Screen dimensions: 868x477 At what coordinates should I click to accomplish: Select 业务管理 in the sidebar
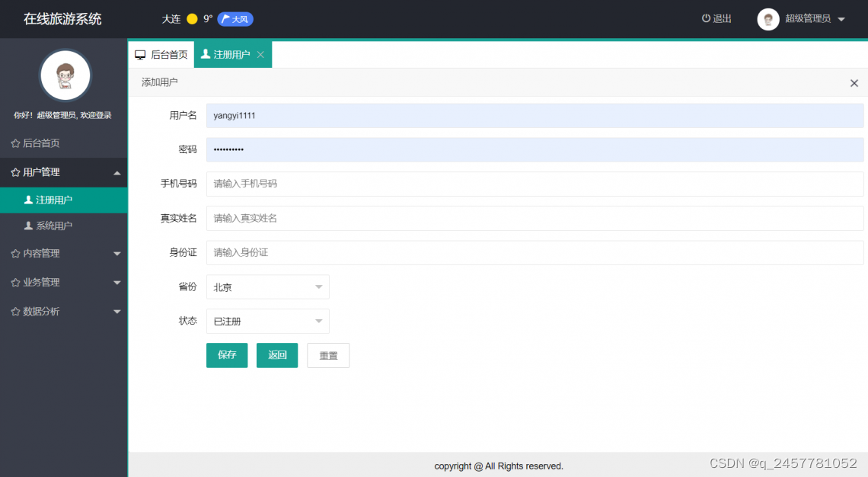click(64, 283)
